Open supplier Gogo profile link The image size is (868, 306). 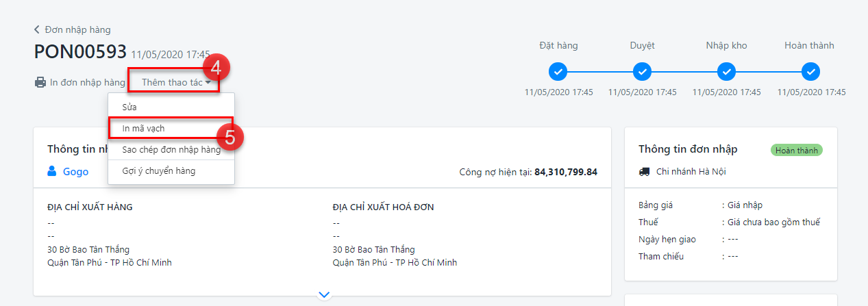click(x=75, y=172)
